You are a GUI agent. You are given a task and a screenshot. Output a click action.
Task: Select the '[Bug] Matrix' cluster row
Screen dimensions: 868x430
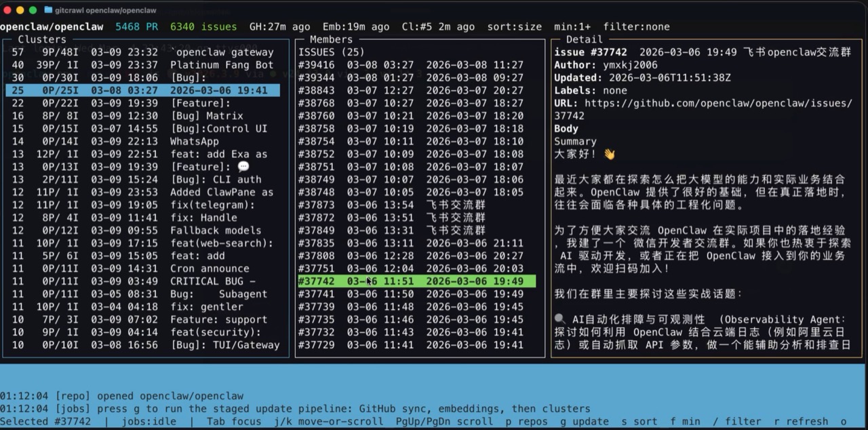click(x=142, y=116)
